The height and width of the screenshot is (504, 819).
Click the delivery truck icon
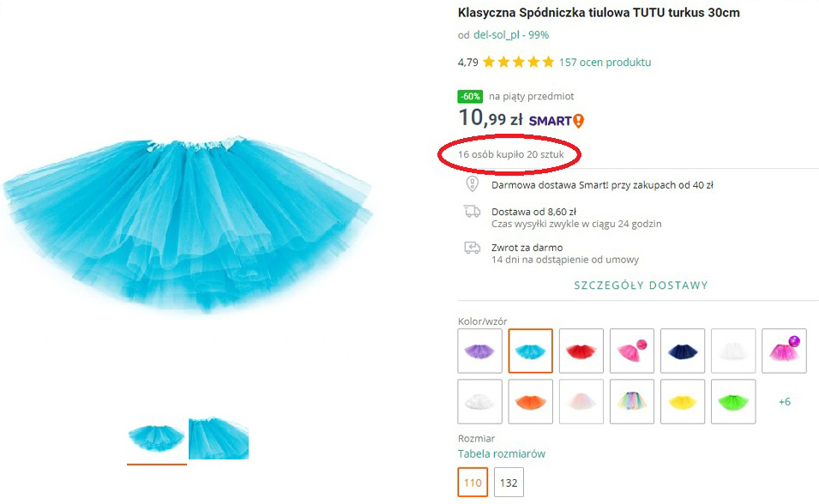pyautogui.click(x=472, y=211)
